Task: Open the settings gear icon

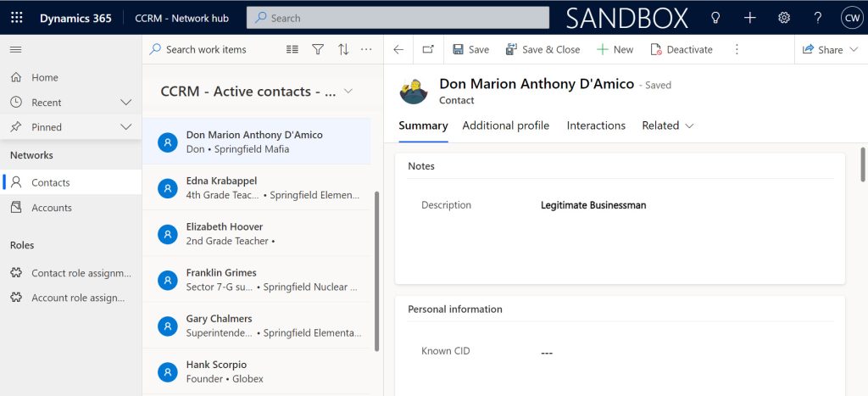Action: pyautogui.click(x=784, y=18)
